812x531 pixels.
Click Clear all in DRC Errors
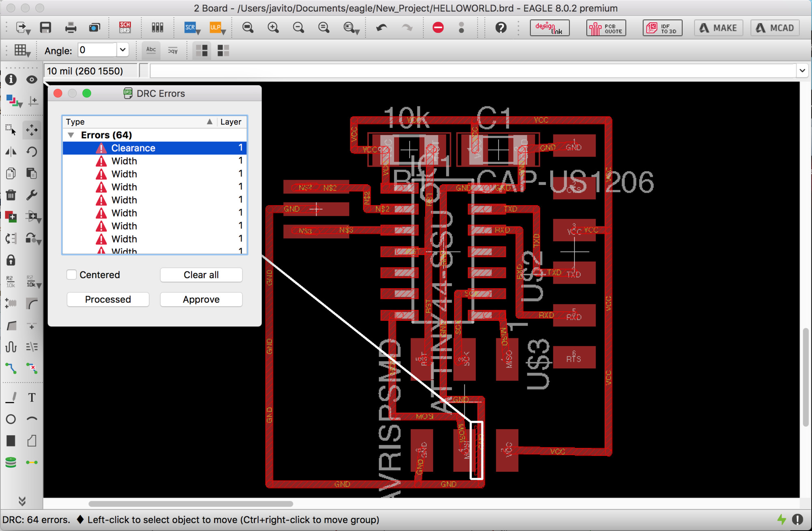coord(201,275)
